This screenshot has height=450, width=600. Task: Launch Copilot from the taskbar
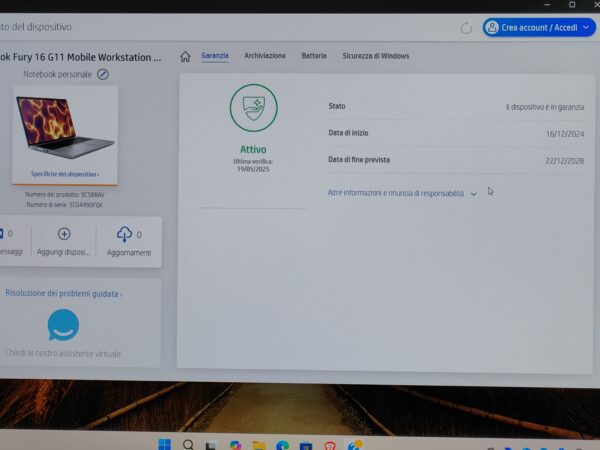(x=235, y=445)
